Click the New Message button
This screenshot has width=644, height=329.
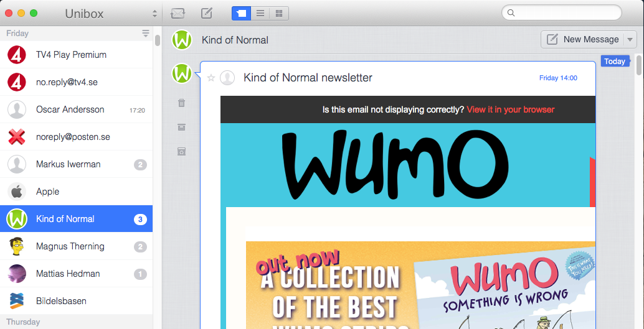pyautogui.click(x=582, y=39)
